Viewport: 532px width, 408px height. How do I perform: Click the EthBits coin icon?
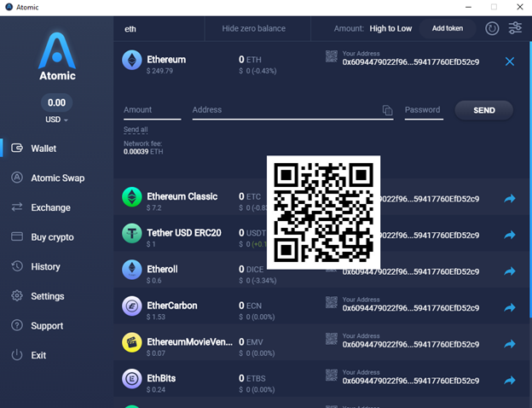132,378
